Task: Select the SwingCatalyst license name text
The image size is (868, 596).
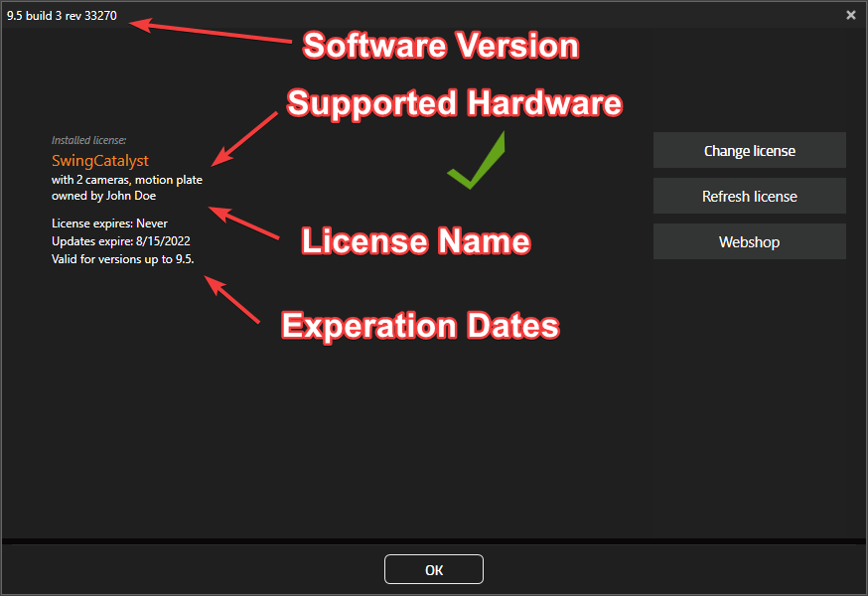Action: [x=100, y=161]
